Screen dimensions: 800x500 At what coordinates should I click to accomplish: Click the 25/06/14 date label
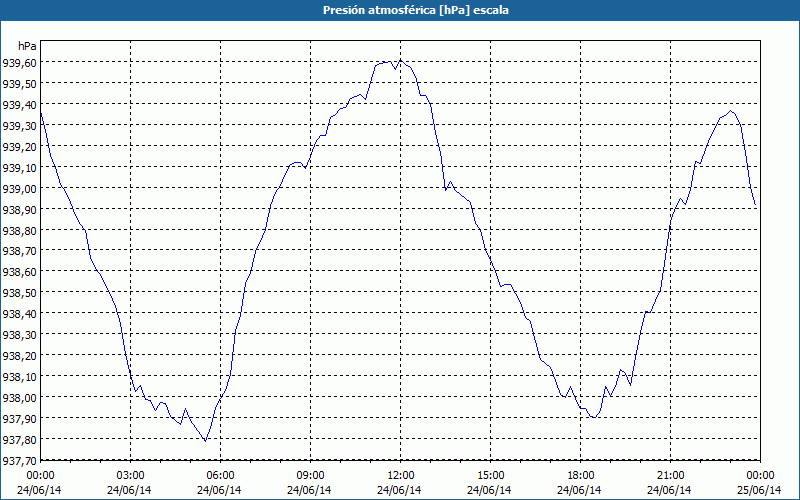coord(760,490)
